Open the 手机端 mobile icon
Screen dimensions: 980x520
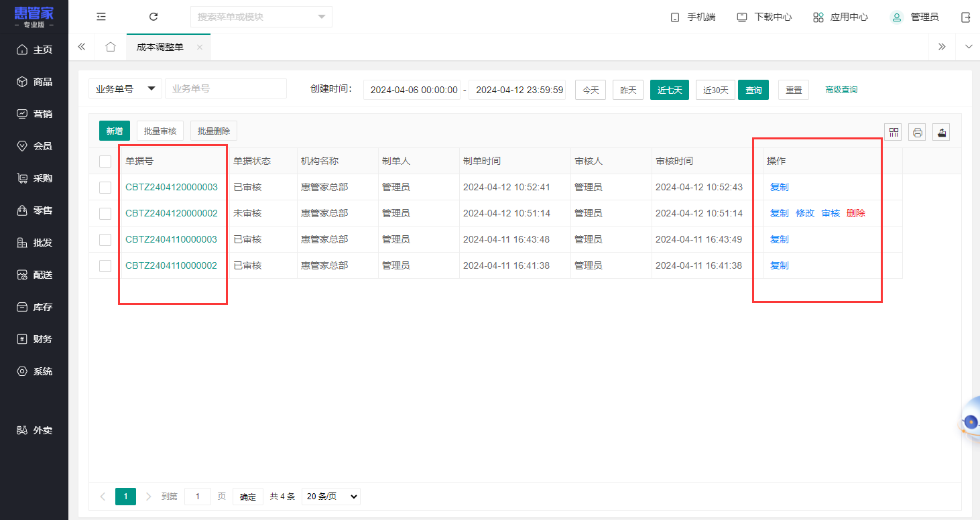coord(675,17)
